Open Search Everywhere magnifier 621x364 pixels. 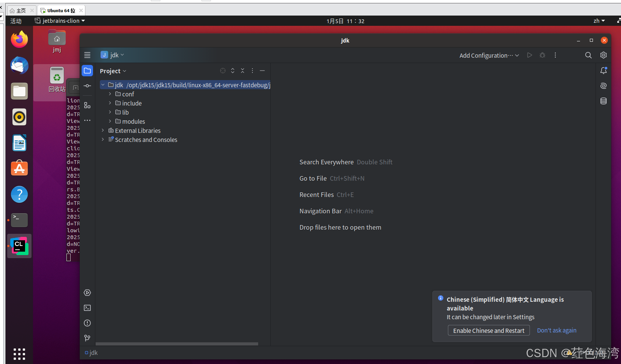[588, 55]
